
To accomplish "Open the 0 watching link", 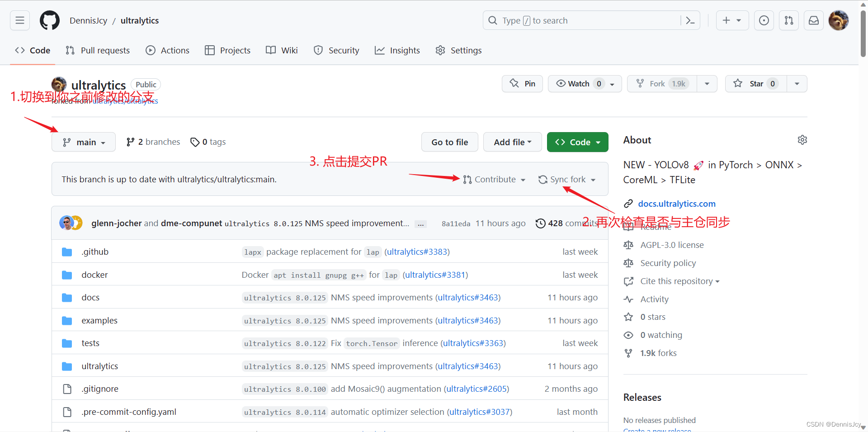I will pos(661,335).
